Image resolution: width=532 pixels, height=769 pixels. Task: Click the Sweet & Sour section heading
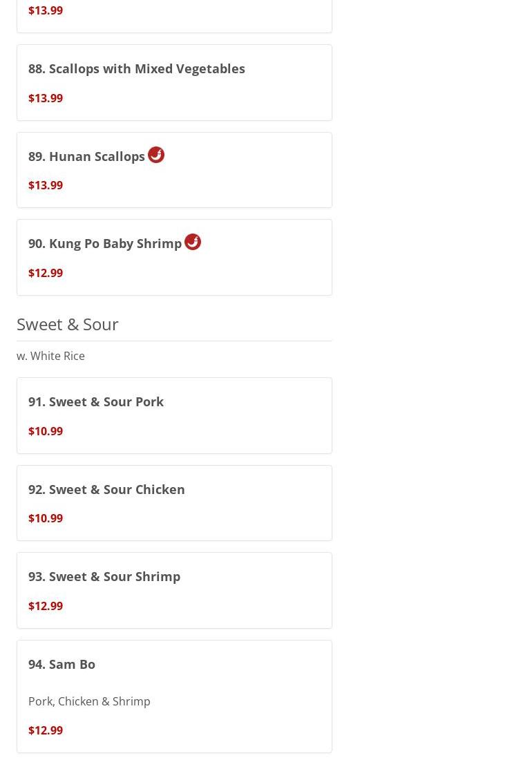pyautogui.click(x=68, y=324)
